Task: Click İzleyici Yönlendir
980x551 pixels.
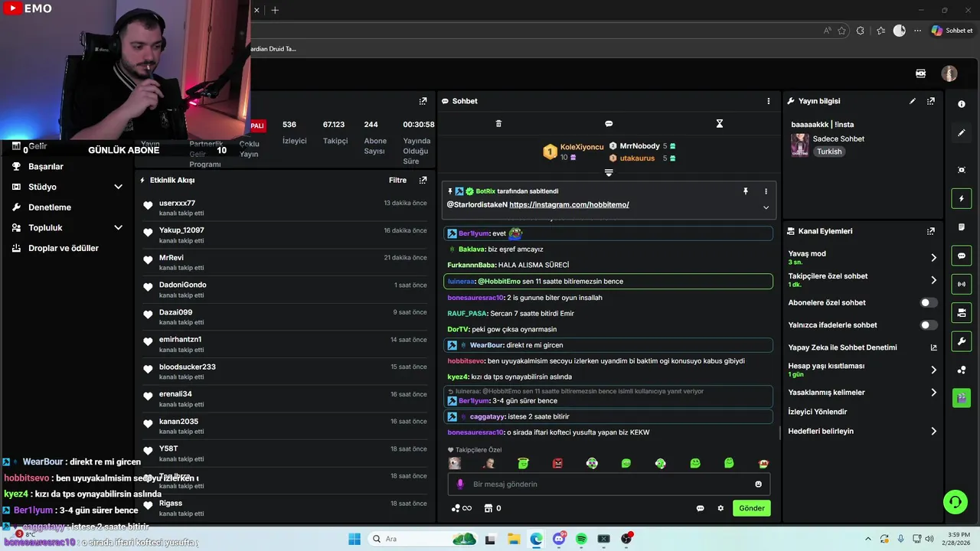Action: [x=818, y=412]
